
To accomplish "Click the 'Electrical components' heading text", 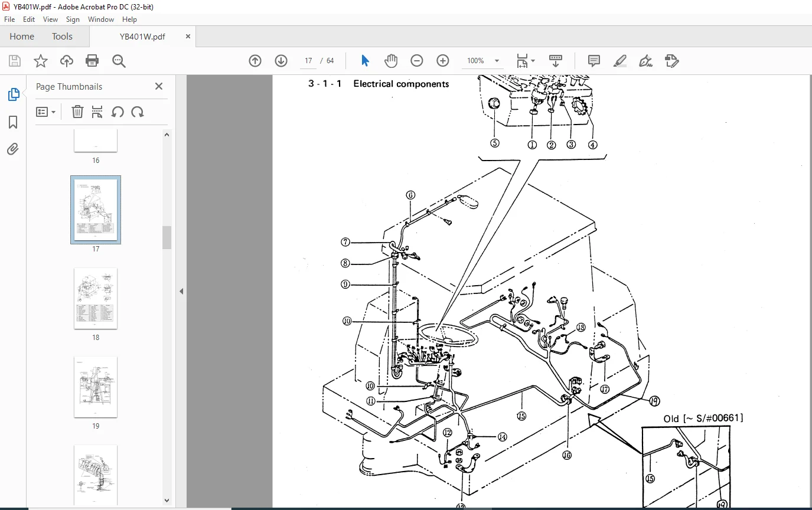I will tap(401, 84).
